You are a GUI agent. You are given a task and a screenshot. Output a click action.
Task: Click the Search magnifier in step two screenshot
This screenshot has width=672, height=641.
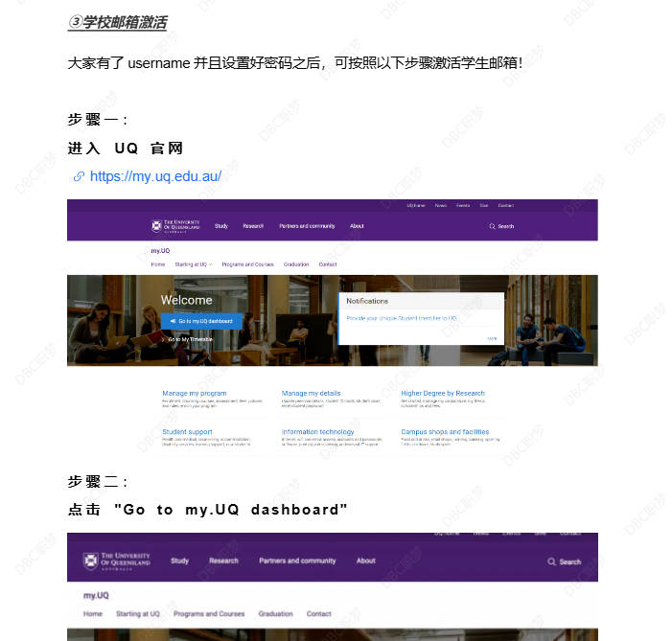point(551,561)
